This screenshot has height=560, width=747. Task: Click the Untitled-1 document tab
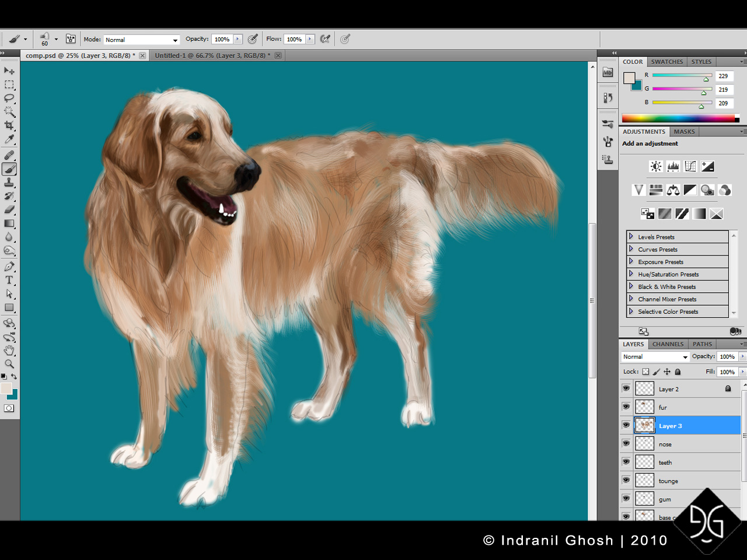[210, 55]
